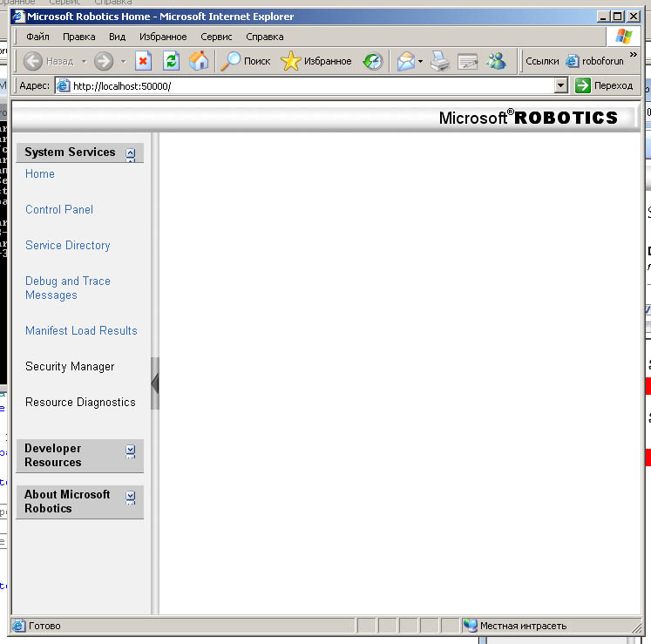Open the Файл menu

37,37
